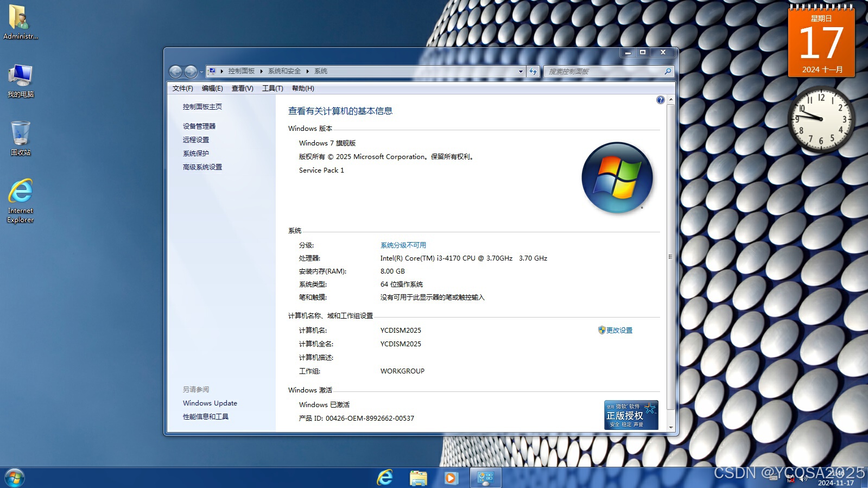
Task: Launch Internet Explorer from the taskbar
Action: tap(385, 478)
